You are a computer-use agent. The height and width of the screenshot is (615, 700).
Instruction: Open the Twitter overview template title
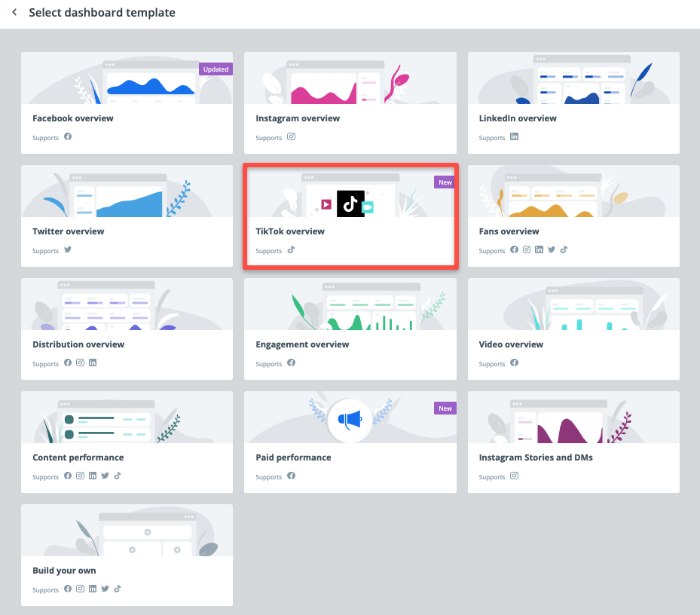(69, 231)
